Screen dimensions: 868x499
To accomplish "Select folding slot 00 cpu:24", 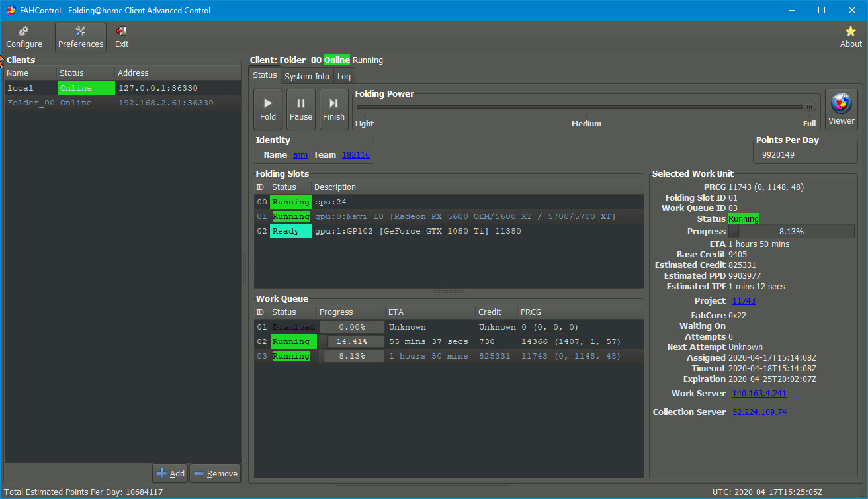I will click(x=449, y=202).
